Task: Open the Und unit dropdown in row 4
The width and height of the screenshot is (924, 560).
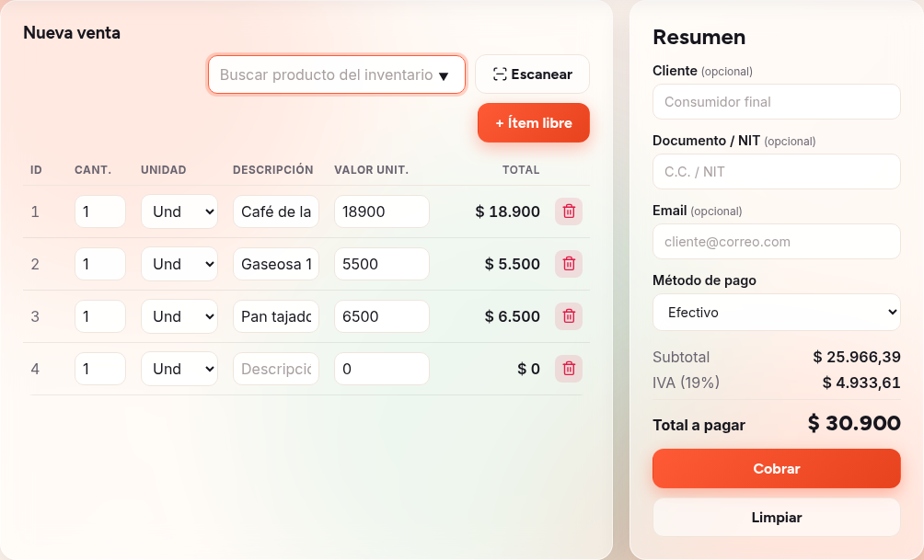Action: point(179,369)
